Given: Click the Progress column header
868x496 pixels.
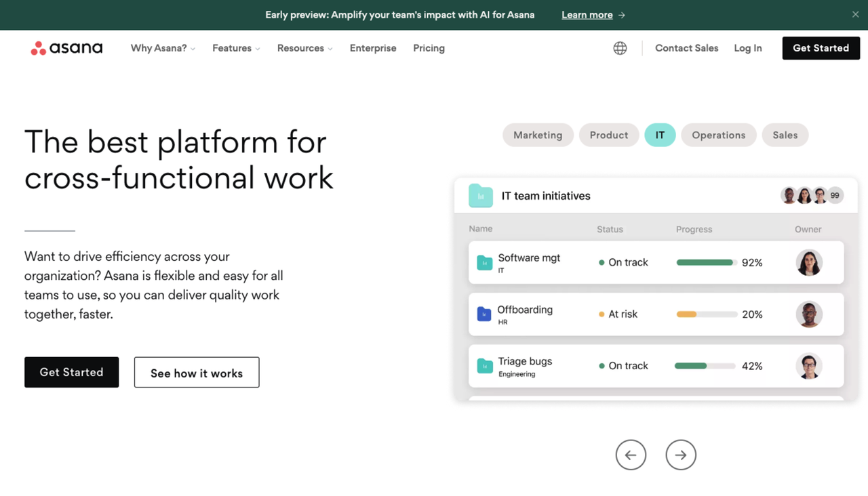Looking at the screenshot, I should click(x=694, y=230).
